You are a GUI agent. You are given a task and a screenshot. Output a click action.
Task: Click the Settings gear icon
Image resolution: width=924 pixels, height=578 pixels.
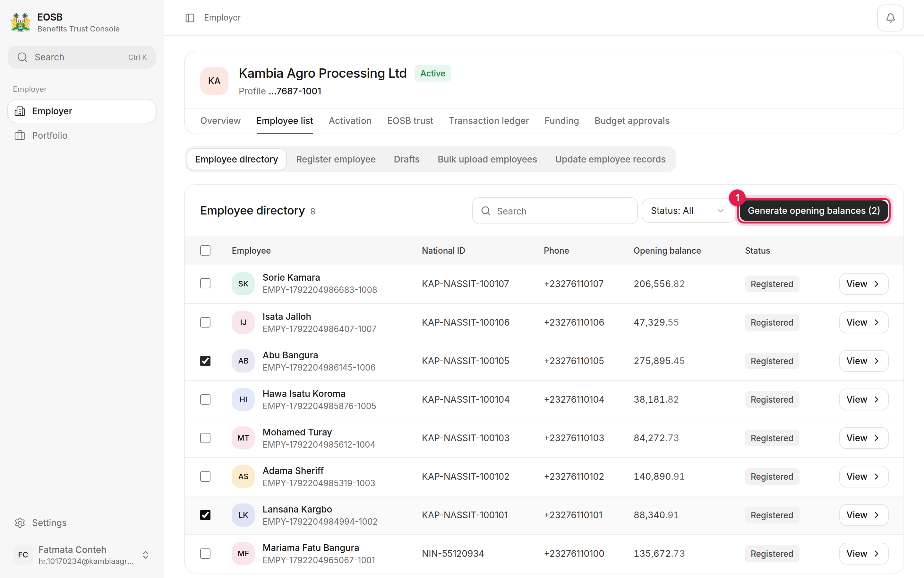tap(20, 522)
